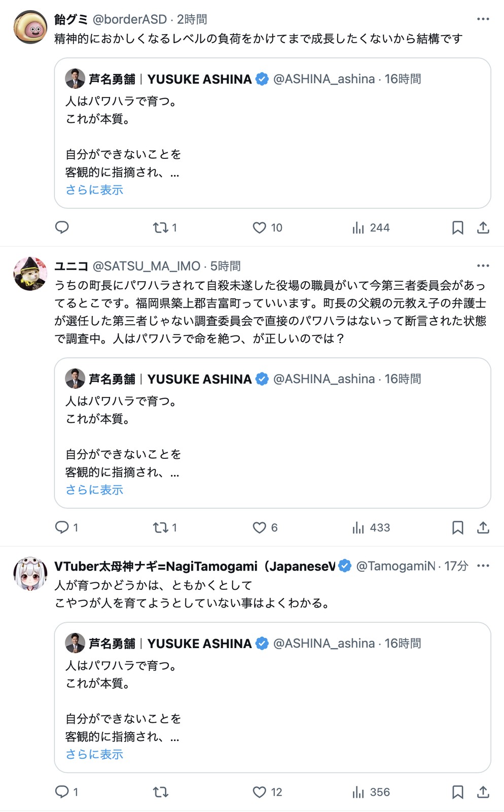Reply to the ユニコ tweet

click(66, 528)
